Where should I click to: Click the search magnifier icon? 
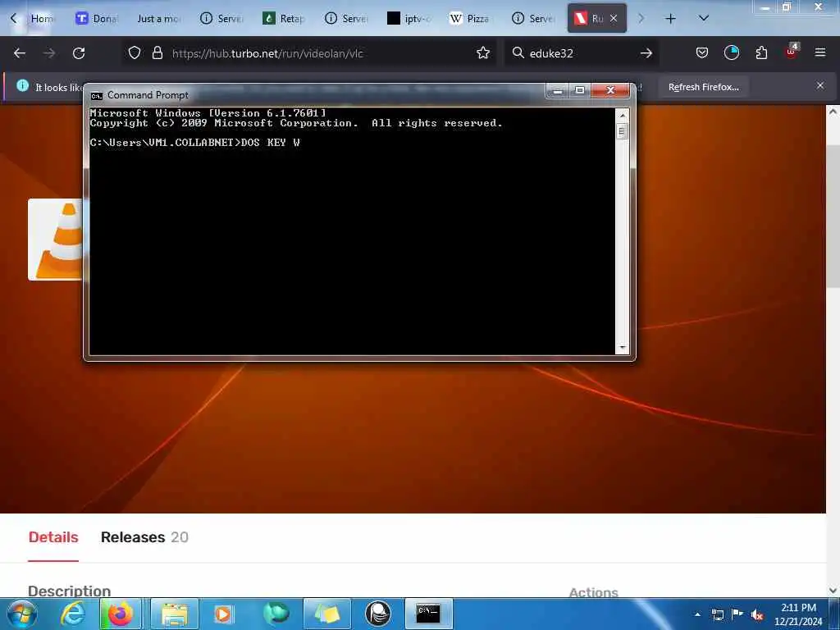[518, 52]
